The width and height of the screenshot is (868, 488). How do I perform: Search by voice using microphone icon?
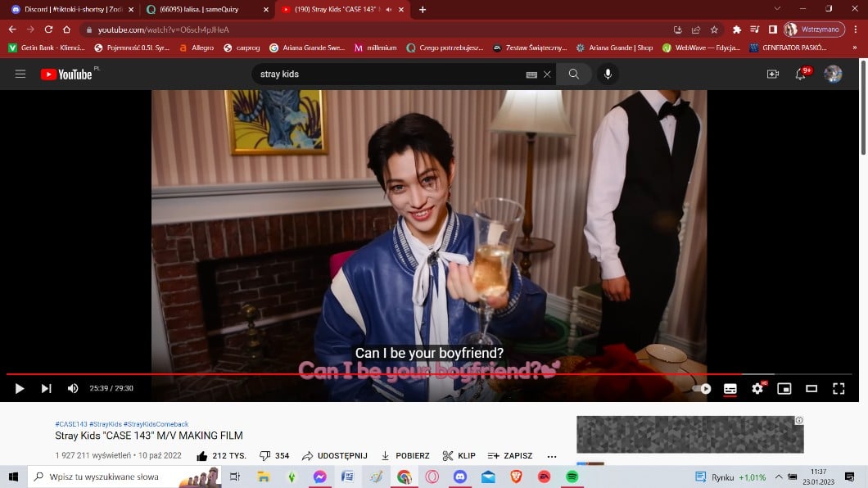(x=608, y=75)
